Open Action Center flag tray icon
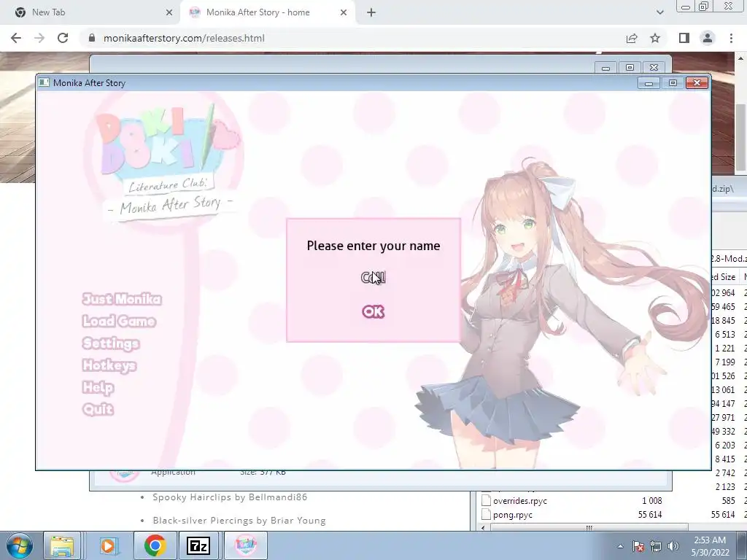747x560 pixels. click(638, 546)
